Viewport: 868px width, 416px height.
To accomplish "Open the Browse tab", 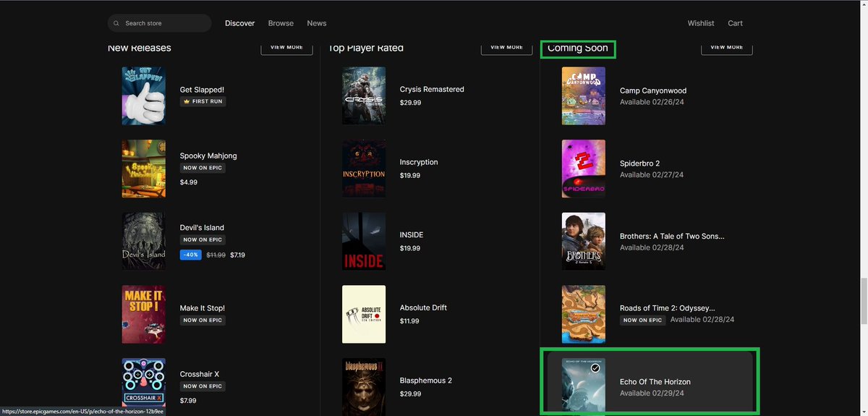I will (x=281, y=23).
